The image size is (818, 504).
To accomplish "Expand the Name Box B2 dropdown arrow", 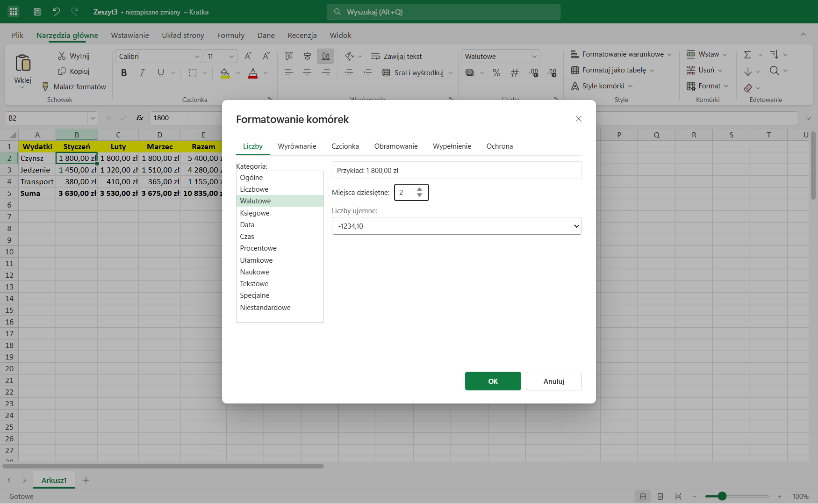I will tap(93, 118).
